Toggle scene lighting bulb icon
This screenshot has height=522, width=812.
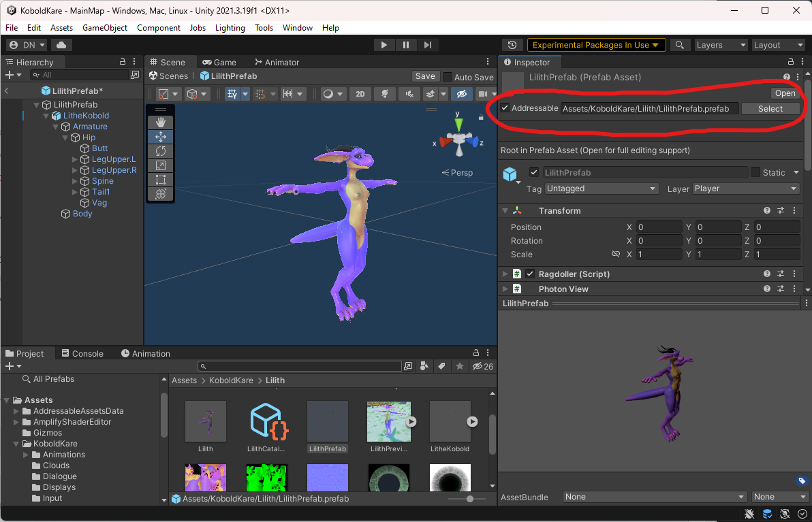385,94
